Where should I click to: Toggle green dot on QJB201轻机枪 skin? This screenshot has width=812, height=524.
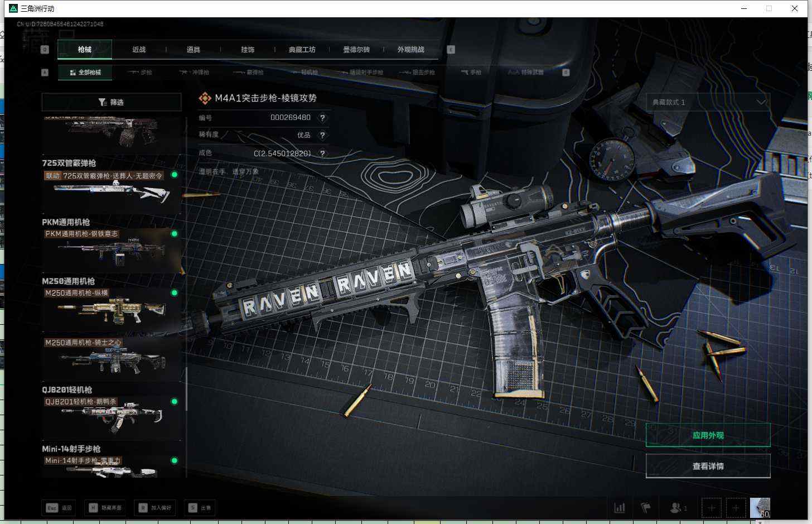tap(175, 401)
